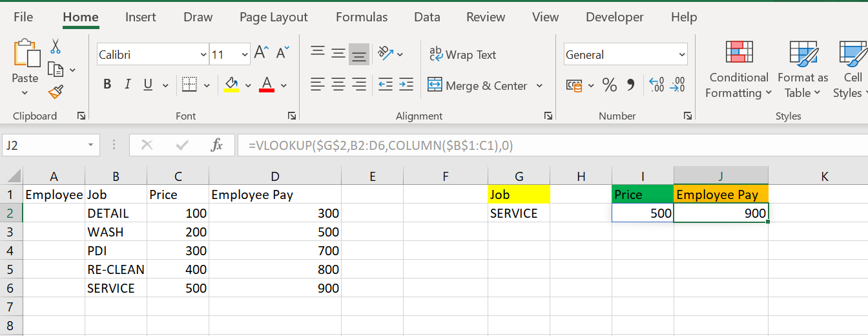Activate the Format Painter brush
The width and height of the screenshot is (868, 336).
coord(56,92)
